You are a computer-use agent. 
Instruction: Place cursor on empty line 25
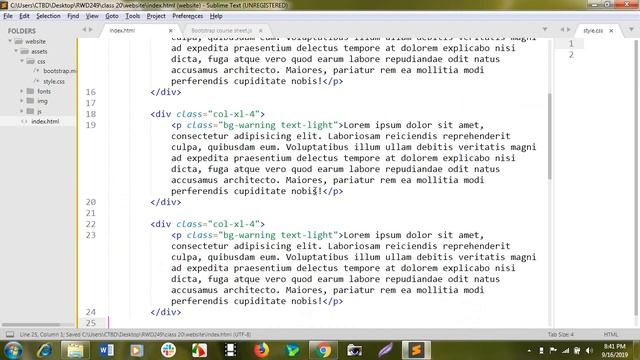click(x=327, y=323)
